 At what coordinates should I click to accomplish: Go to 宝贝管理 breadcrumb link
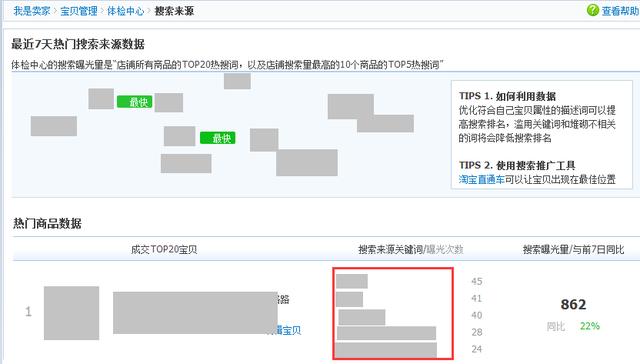pyautogui.click(x=79, y=11)
